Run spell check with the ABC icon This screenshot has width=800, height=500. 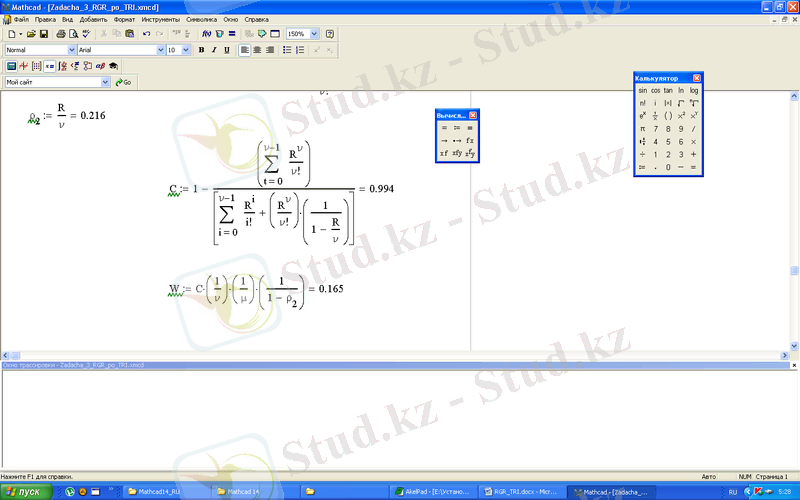point(86,34)
